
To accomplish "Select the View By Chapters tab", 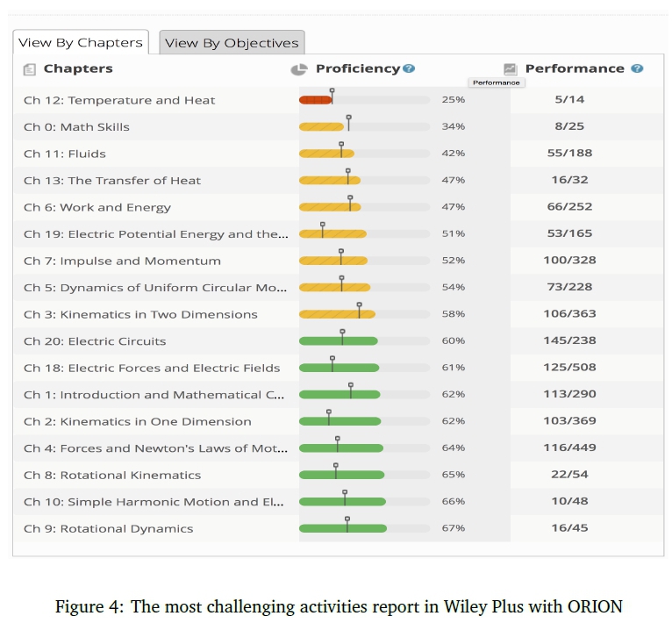I will [80, 42].
